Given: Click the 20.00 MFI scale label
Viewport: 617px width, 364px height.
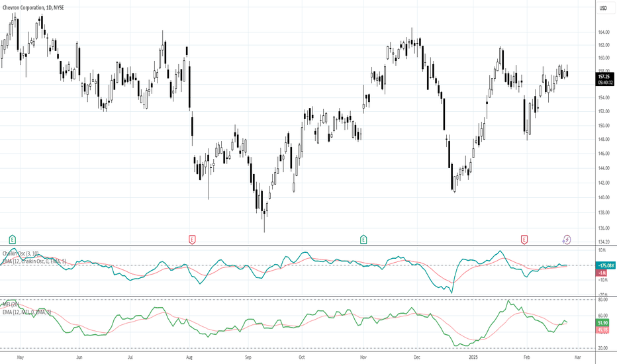Looking at the screenshot, I should click(x=603, y=348).
